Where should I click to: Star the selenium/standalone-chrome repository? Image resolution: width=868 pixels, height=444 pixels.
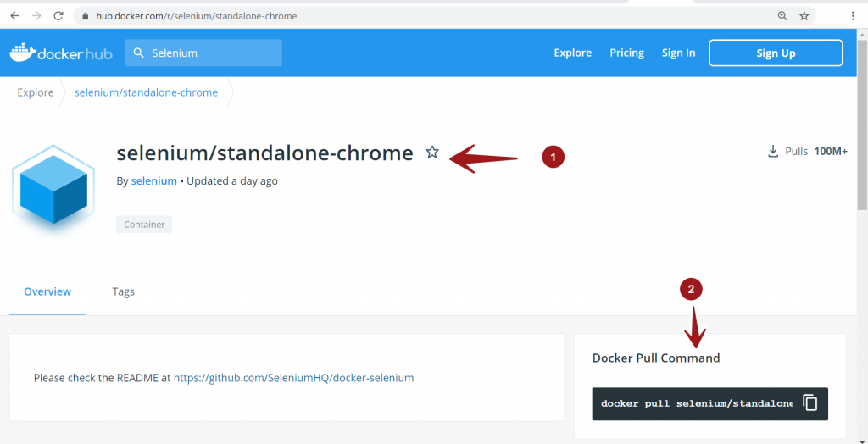[x=432, y=153]
